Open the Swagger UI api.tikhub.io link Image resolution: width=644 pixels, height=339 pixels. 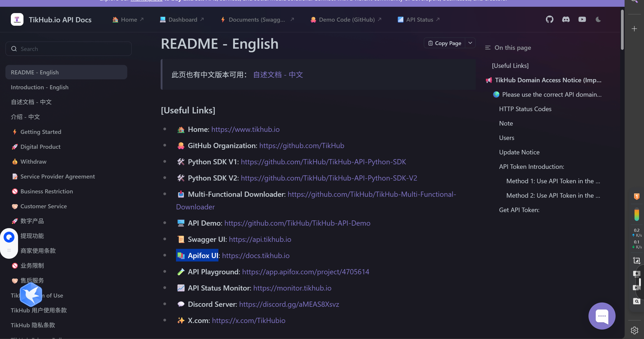pyautogui.click(x=260, y=239)
